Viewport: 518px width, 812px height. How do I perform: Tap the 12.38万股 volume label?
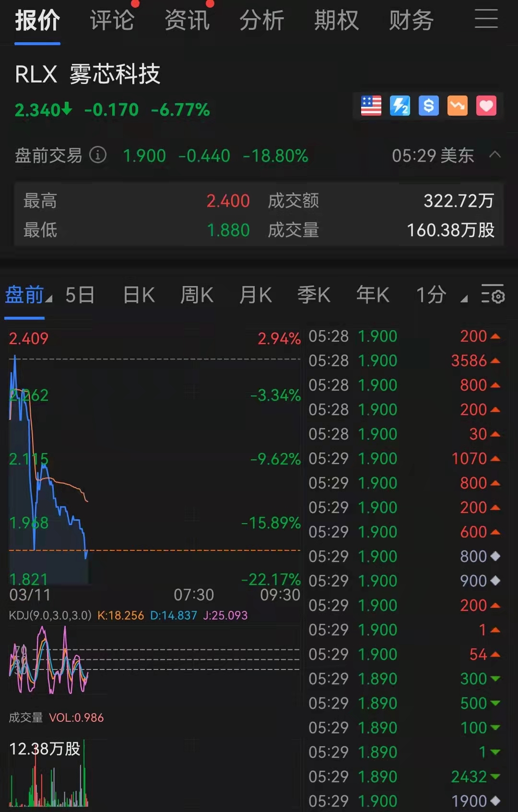[x=45, y=749]
